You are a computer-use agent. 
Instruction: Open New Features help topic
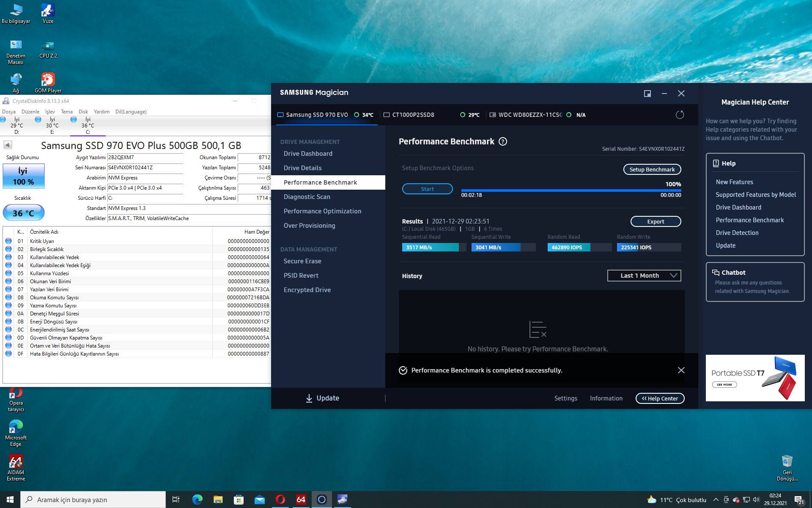pos(734,182)
